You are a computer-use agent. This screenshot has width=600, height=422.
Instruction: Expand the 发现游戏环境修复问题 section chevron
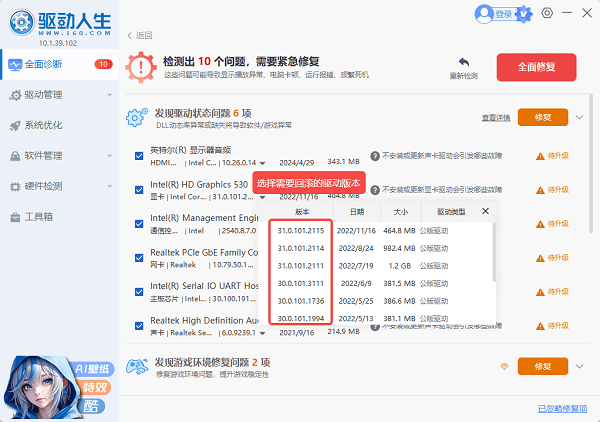tap(579, 367)
